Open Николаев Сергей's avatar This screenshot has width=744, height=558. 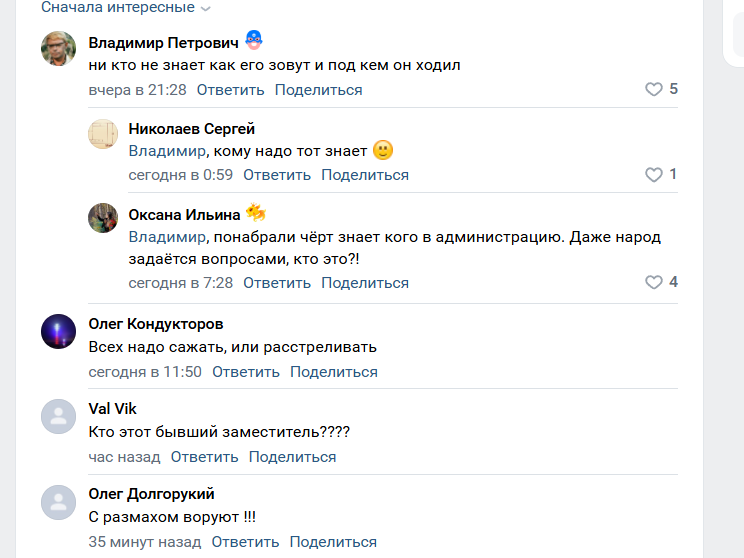[103, 134]
